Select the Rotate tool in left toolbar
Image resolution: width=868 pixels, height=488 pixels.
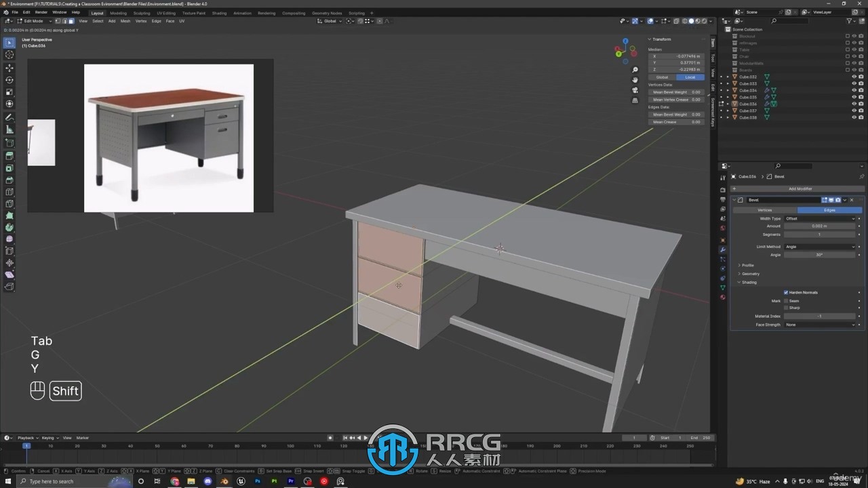pyautogui.click(x=9, y=80)
